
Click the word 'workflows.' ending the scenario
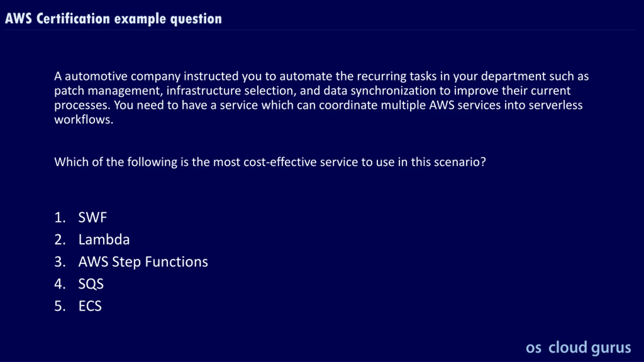pyautogui.click(x=84, y=120)
